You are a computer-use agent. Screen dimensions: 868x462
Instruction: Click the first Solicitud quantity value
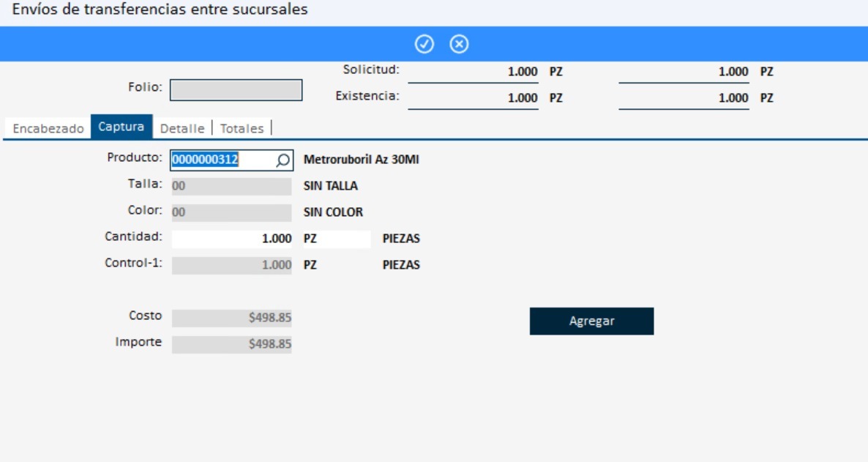473,72
